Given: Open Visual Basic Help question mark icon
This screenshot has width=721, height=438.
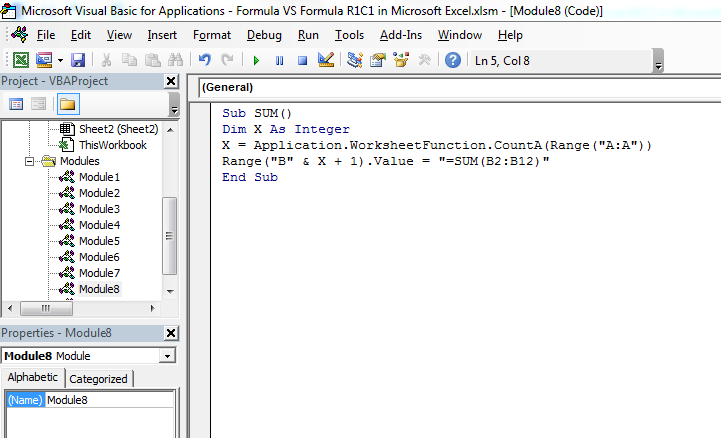Looking at the screenshot, I should pyautogui.click(x=453, y=60).
